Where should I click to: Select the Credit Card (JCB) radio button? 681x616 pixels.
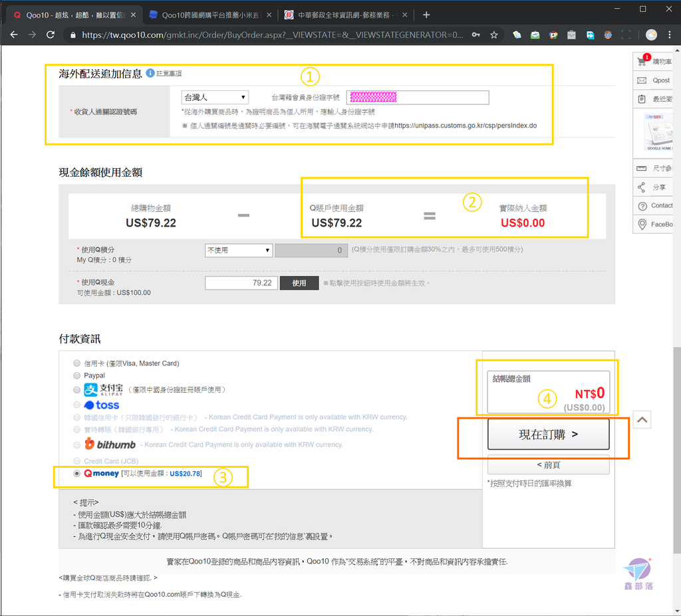(77, 461)
